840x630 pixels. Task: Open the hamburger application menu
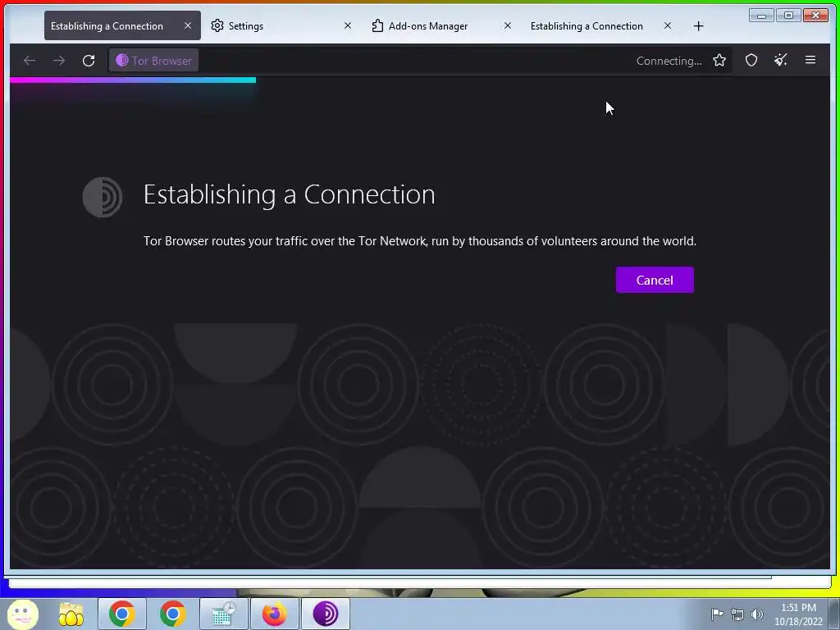click(810, 61)
